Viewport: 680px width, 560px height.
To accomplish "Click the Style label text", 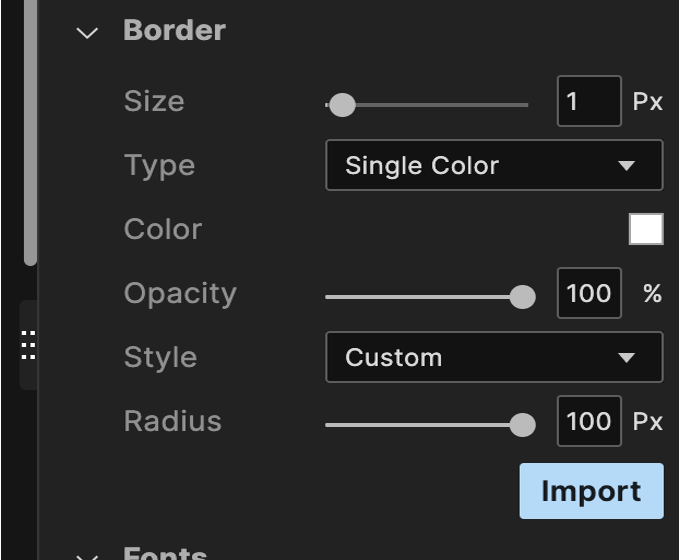I will tap(160, 357).
